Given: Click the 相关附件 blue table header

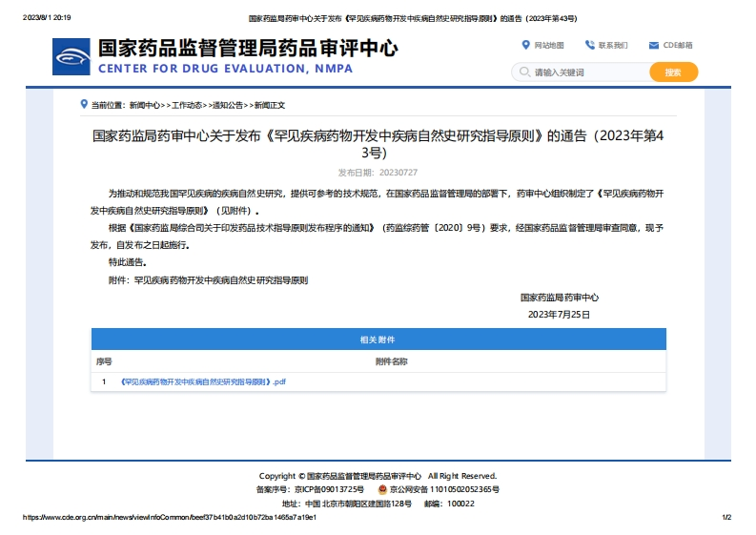Looking at the screenshot, I should point(378,340).
